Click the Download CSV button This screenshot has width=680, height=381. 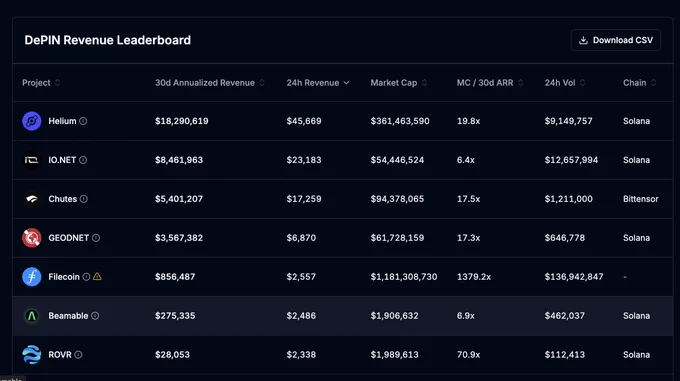[616, 40]
